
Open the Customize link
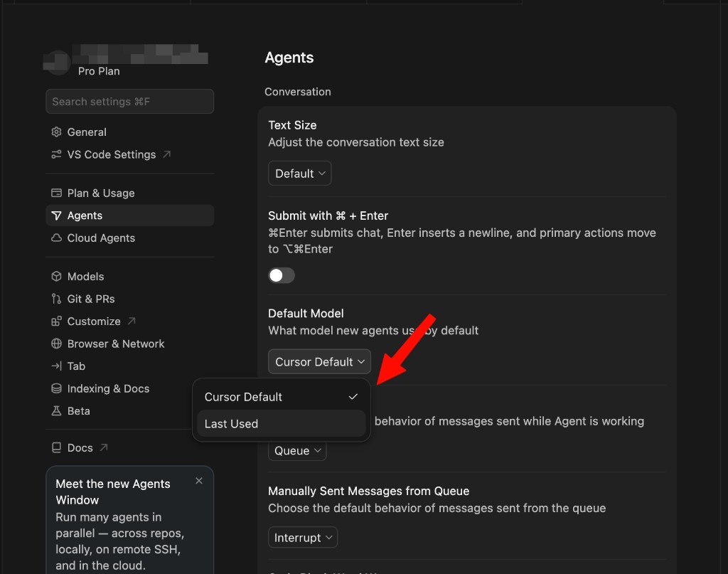[130, 321]
